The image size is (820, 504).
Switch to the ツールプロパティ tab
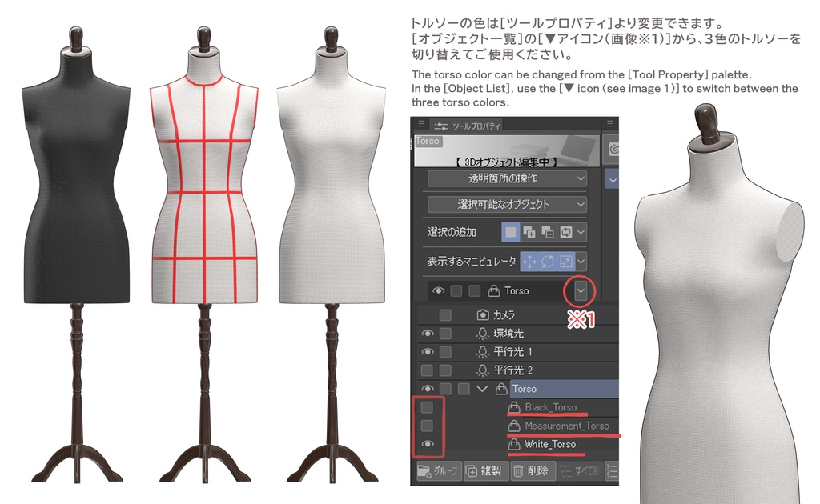[x=467, y=126]
